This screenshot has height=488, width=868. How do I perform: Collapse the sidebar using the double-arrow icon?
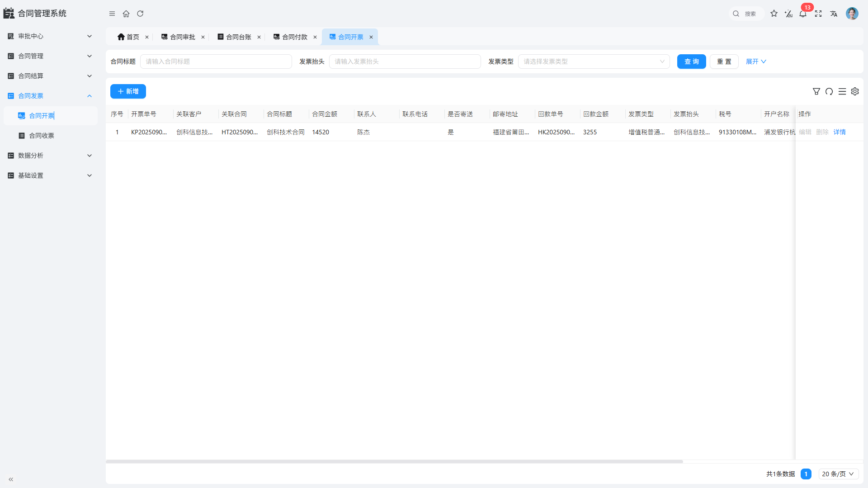pos(11,479)
